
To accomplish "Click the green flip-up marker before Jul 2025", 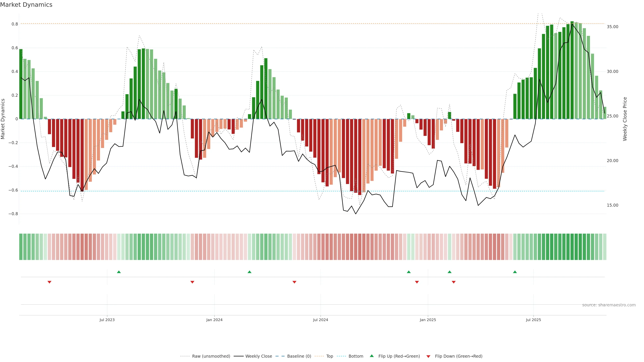I will tap(515, 272).
